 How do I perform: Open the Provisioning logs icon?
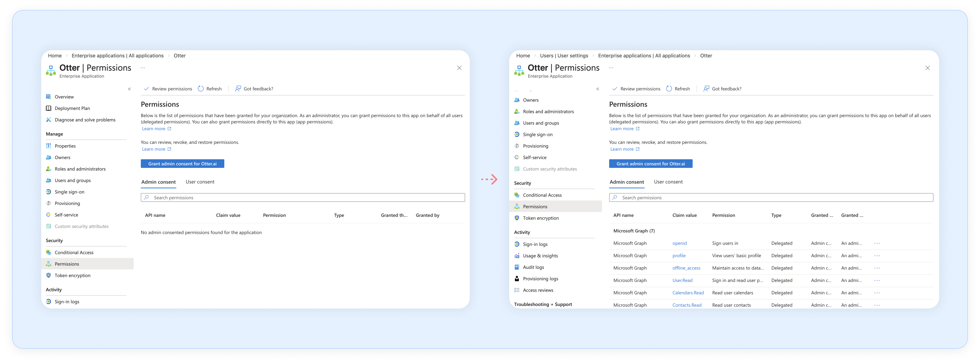(517, 278)
